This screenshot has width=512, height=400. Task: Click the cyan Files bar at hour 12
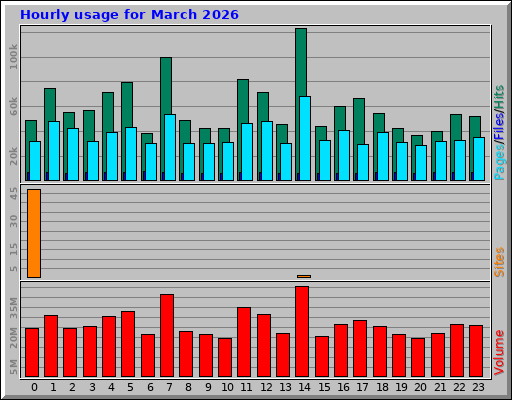tap(267, 151)
